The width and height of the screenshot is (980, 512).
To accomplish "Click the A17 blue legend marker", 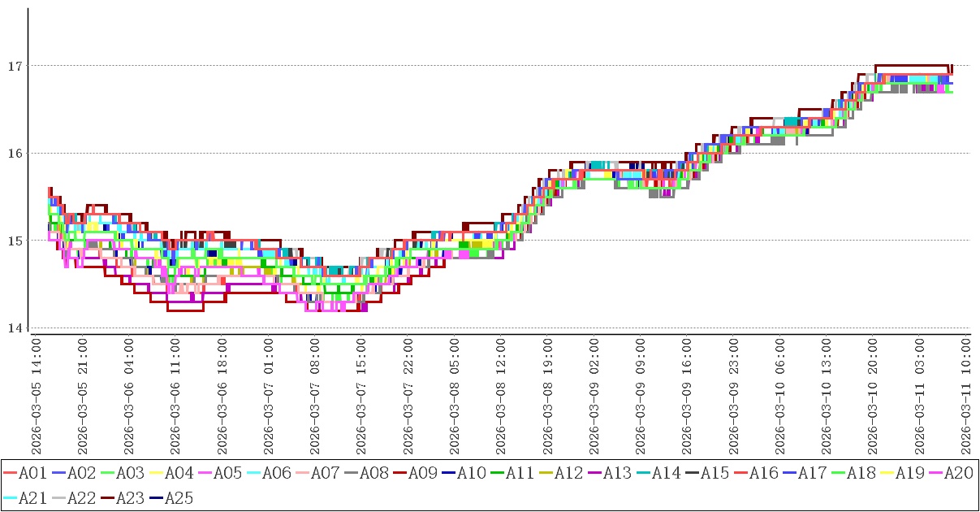I will (x=790, y=473).
